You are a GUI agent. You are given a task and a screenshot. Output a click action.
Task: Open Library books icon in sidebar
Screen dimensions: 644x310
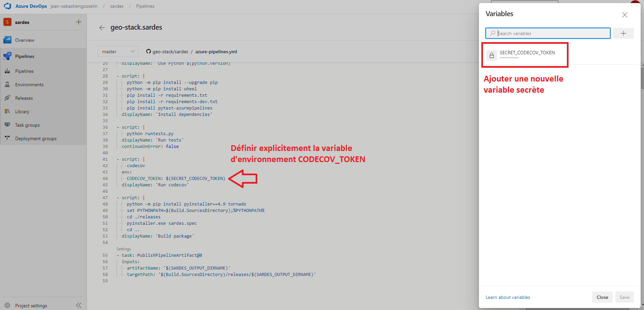7,112
